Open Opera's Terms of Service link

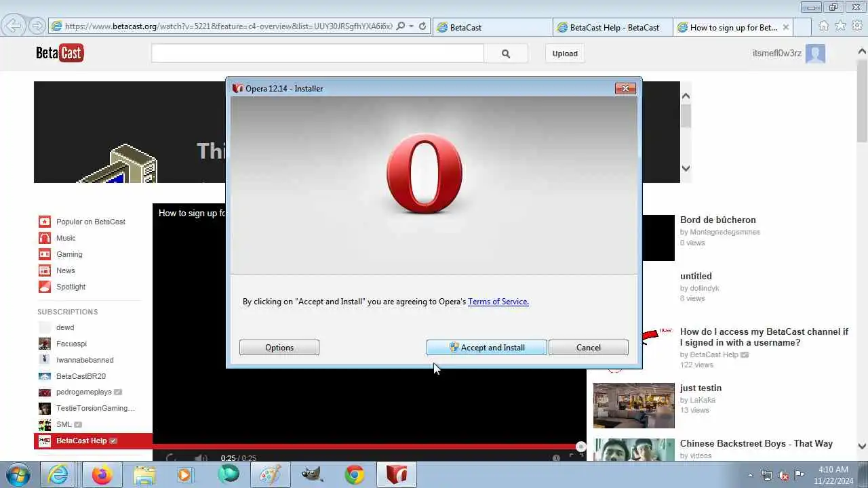coord(498,302)
